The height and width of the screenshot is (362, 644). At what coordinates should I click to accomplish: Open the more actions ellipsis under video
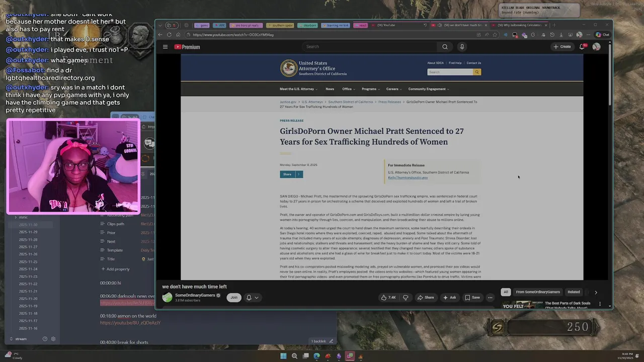pyautogui.click(x=490, y=298)
